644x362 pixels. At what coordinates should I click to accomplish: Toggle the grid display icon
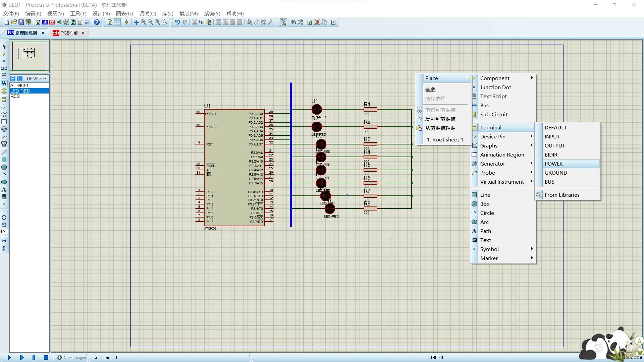point(117,22)
